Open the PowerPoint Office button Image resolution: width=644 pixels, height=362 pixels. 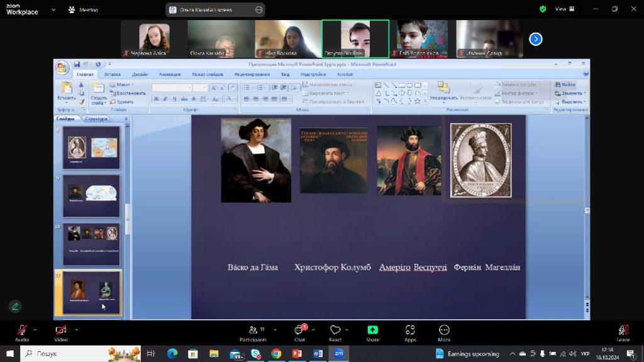62,68
